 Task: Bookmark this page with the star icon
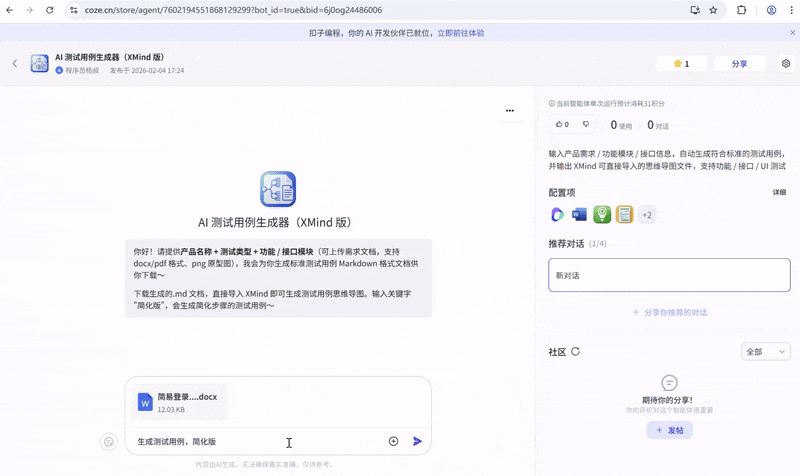point(713,10)
